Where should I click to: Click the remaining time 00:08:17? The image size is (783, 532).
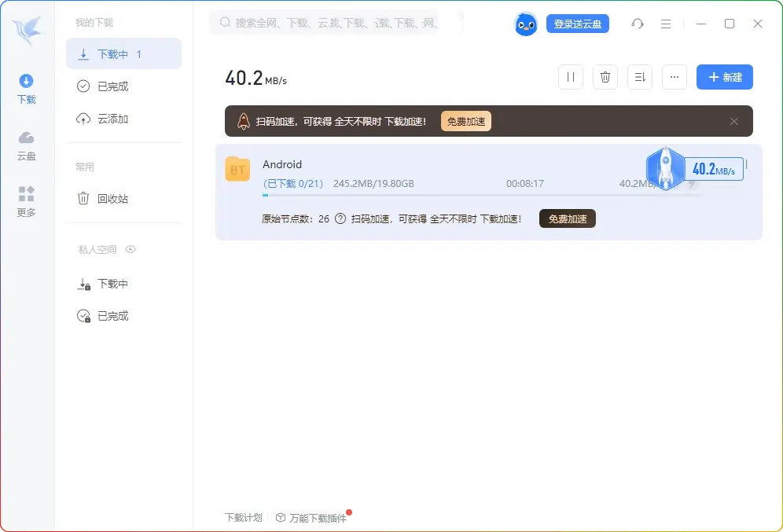pyautogui.click(x=525, y=184)
